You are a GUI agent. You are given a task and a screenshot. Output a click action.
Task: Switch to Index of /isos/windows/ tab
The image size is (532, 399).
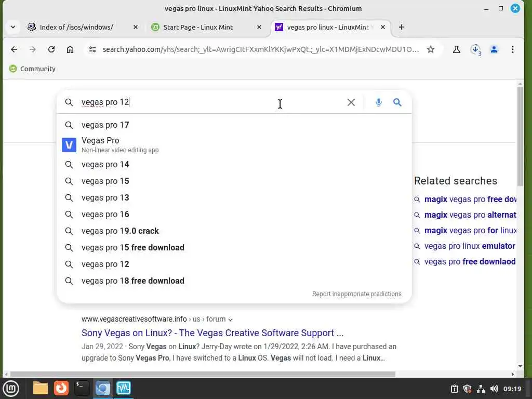coord(76,27)
